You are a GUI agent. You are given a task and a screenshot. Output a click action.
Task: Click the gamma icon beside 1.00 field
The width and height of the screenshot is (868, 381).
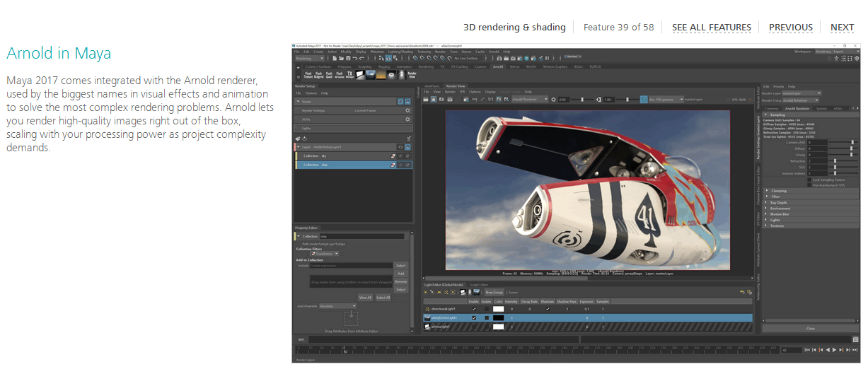pos(598,100)
